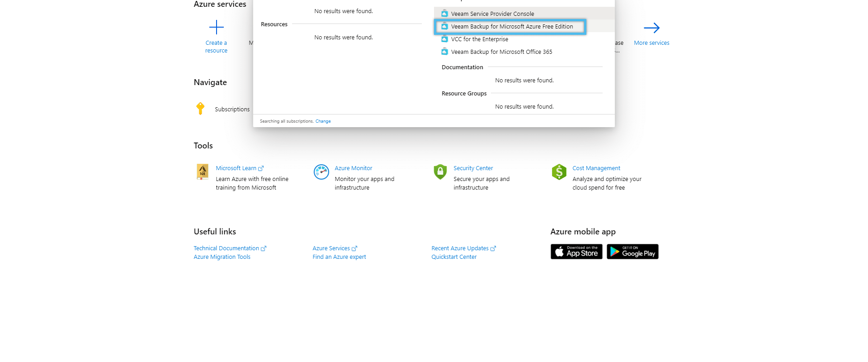Image resolution: width=868 pixels, height=362 pixels.
Task: Open the Quickstart Center link
Action: click(454, 257)
